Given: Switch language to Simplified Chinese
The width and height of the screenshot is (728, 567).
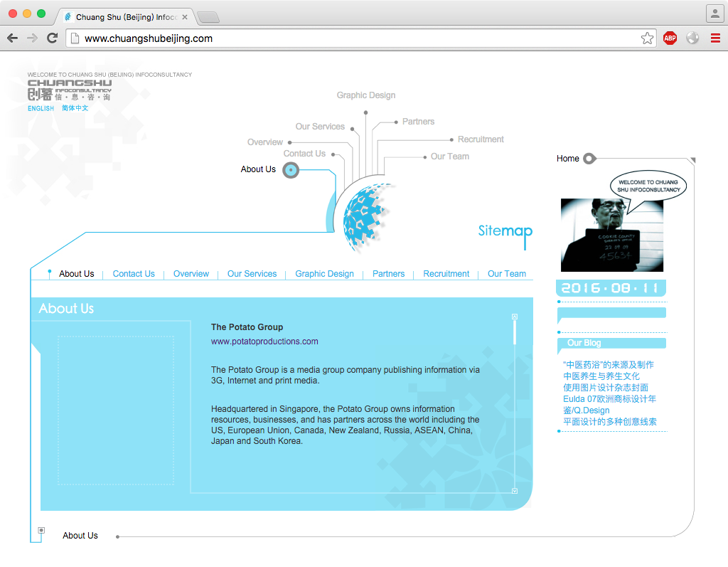Looking at the screenshot, I should click(x=75, y=108).
